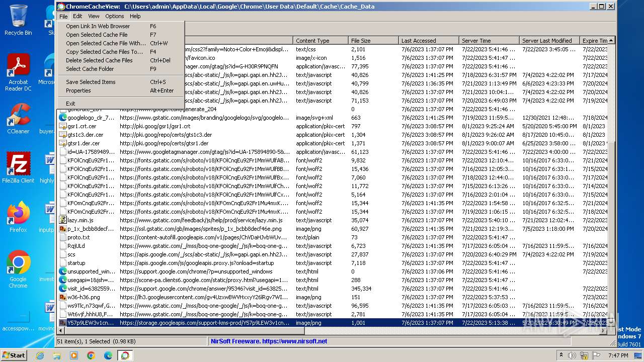644x362 pixels.
Task: Choose Open Link In Web Browser
Action: click(121, 26)
